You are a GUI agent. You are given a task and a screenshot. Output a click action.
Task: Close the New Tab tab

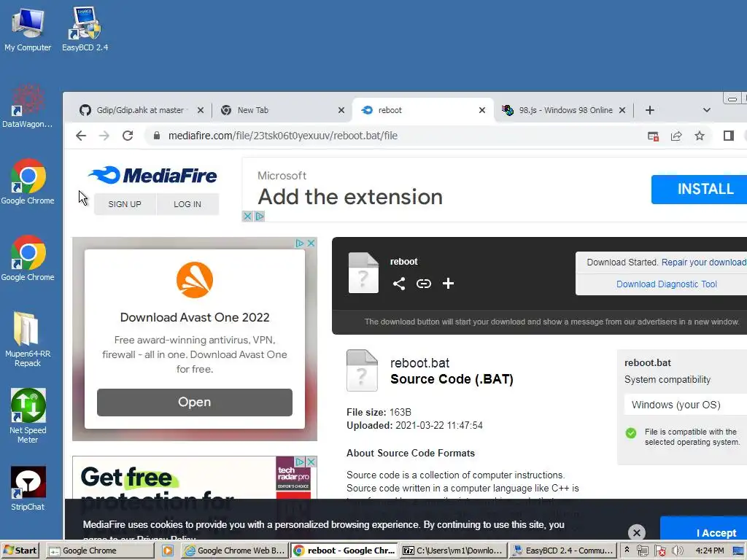[341, 110]
